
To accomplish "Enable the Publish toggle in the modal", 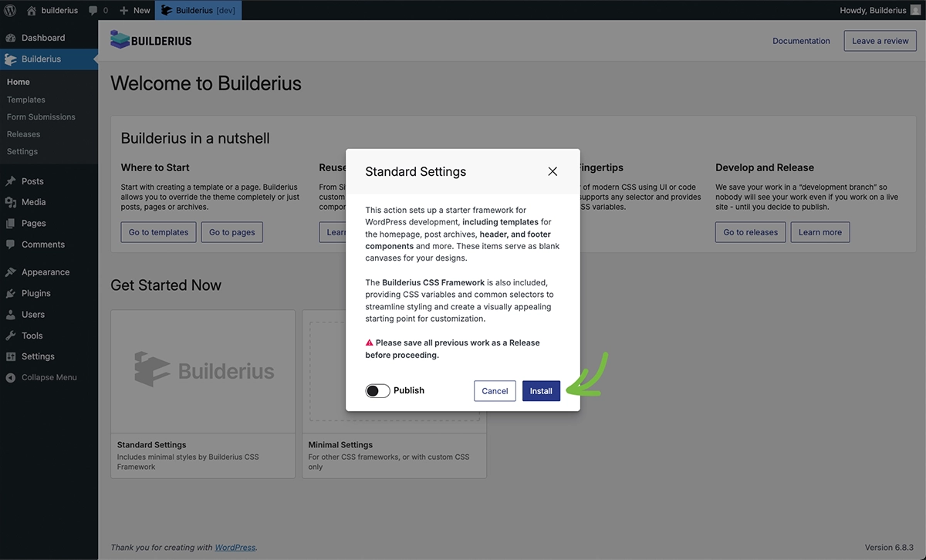I will pos(377,390).
